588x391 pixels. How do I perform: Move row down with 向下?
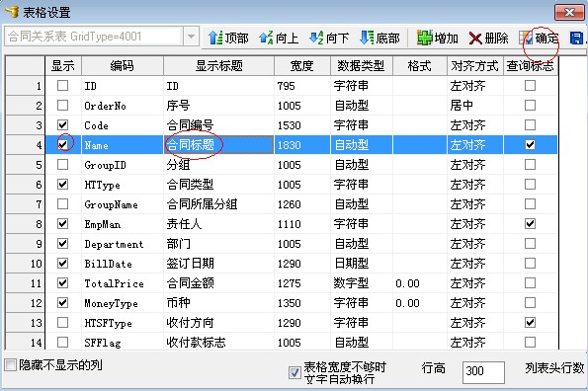coord(329,38)
